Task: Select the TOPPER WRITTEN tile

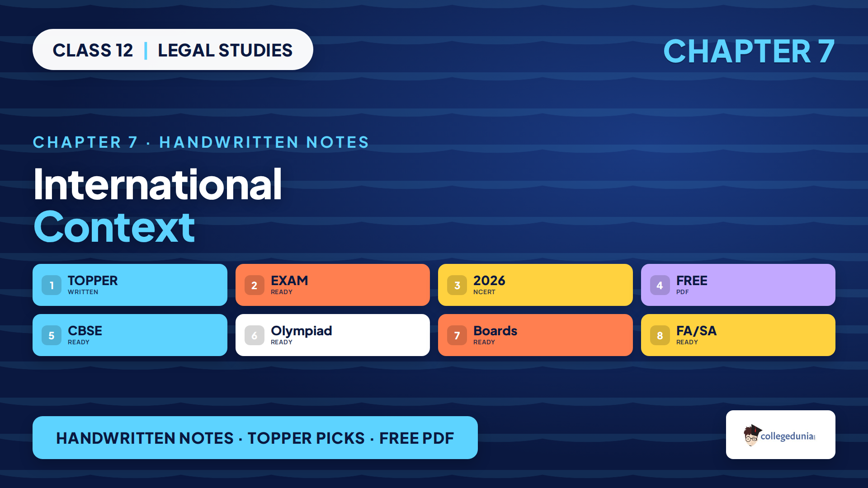Action: (x=130, y=285)
